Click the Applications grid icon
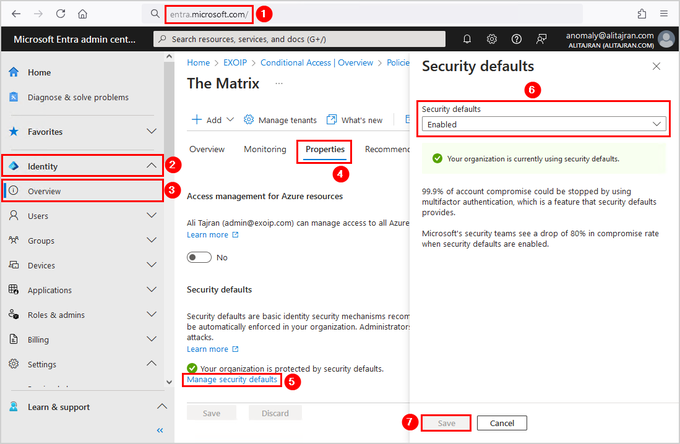Image resolution: width=680 pixels, height=444 pixels. 14,290
